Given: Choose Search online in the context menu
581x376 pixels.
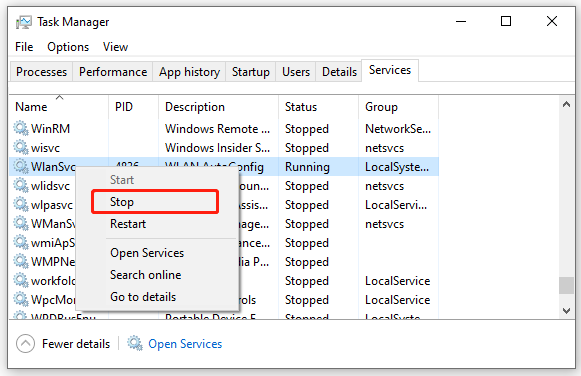Looking at the screenshot, I should tap(157, 275).
